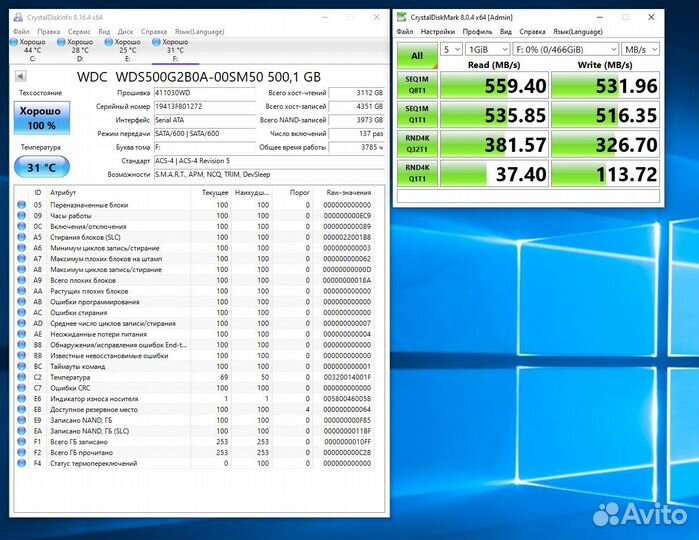Screen dimensions: 699x540
Task: Click the drive model title WDC WDS500G2B0A-00SM50
Action: [x=199, y=77]
